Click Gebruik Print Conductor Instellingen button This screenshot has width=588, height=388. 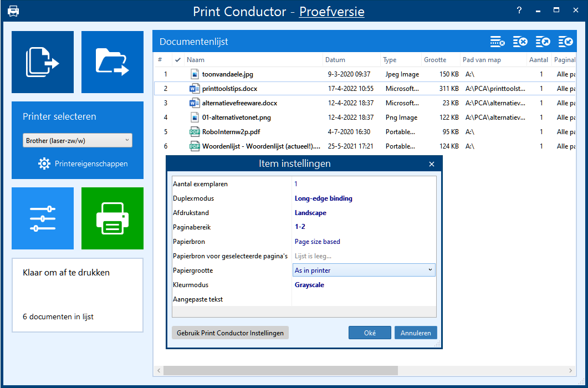tap(230, 333)
